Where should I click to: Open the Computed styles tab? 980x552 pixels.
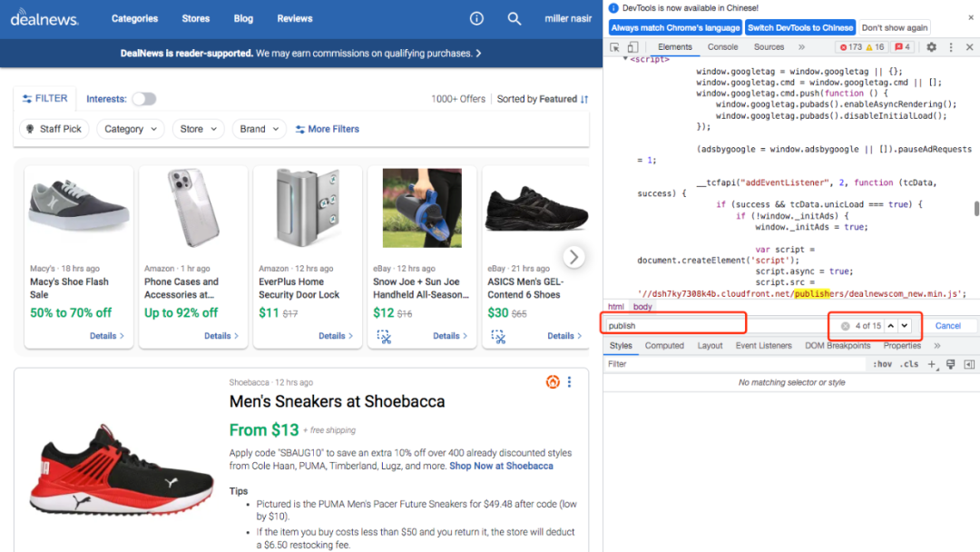(664, 346)
